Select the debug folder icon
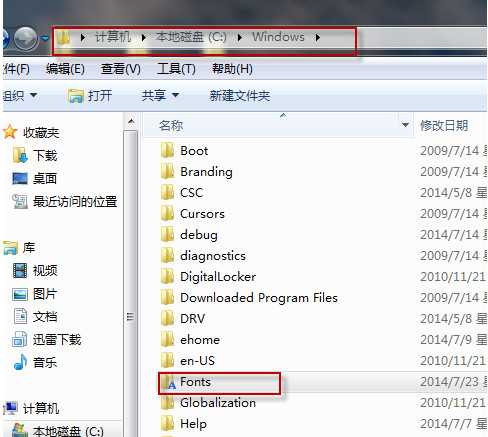Viewport: 488px width, 437px height. 167,235
